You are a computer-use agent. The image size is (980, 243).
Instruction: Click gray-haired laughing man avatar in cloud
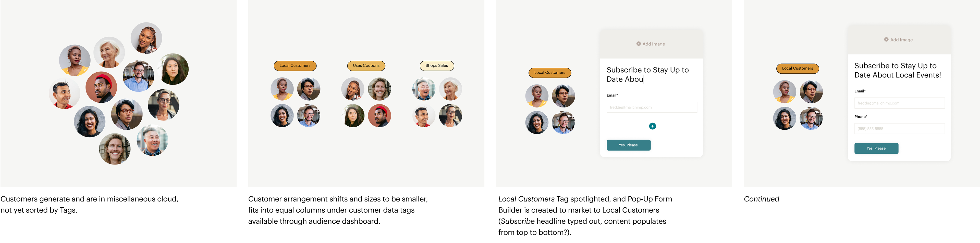(152, 140)
